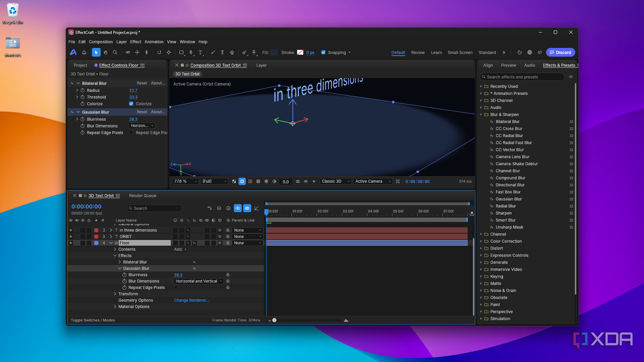The image size is (644, 362).
Task: Select the Brush tool
Action: coord(213,53)
